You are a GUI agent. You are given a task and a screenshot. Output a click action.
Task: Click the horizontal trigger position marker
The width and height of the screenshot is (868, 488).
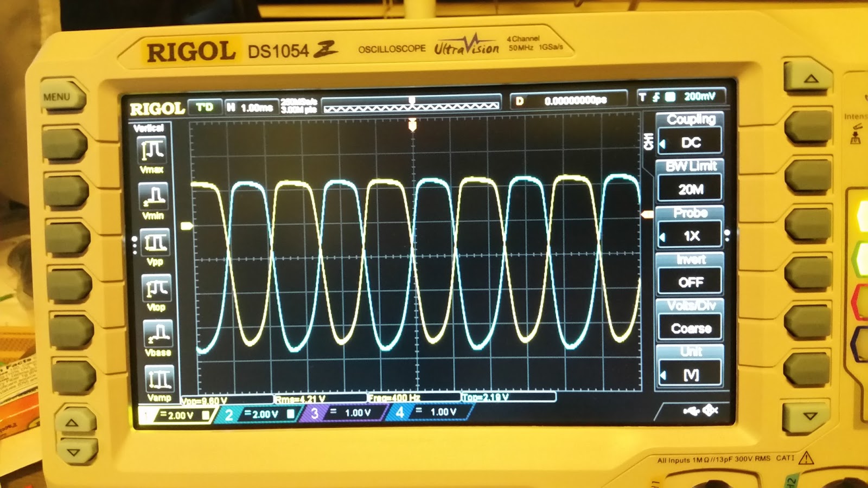tap(412, 126)
